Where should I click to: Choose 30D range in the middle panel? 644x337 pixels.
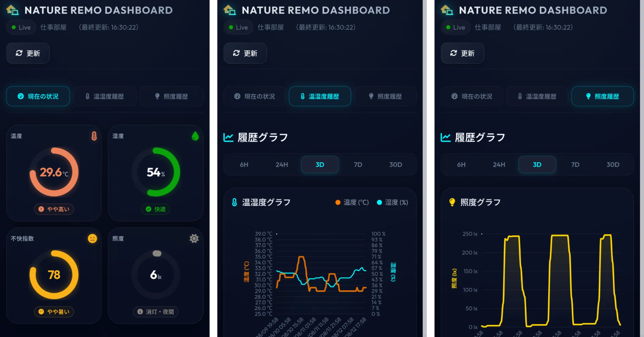pyautogui.click(x=396, y=165)
